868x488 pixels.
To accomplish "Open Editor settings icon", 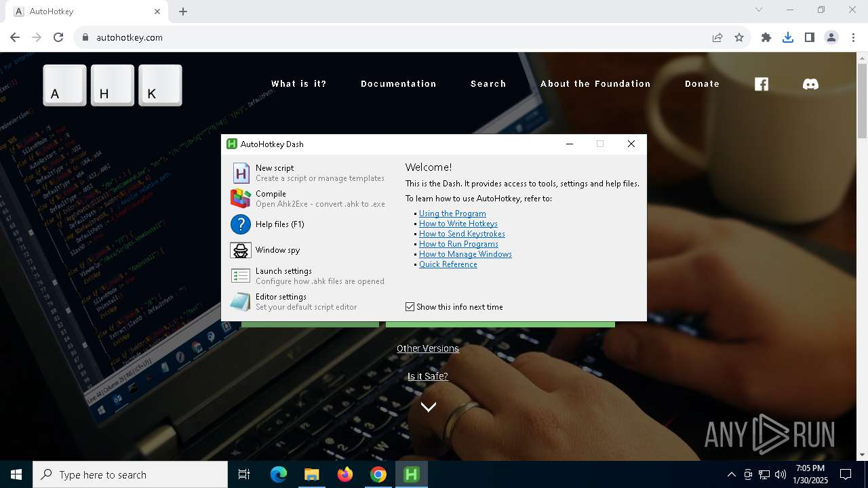I will coord(241,302).
